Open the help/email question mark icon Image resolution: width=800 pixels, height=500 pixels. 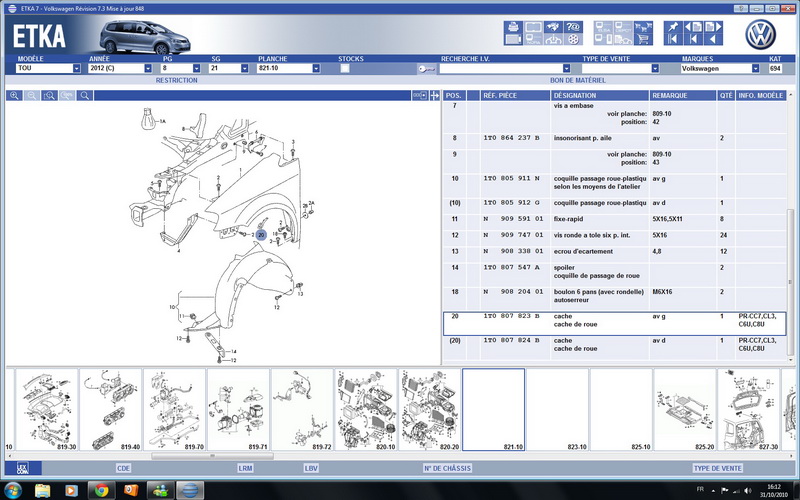tap(573, 27)
